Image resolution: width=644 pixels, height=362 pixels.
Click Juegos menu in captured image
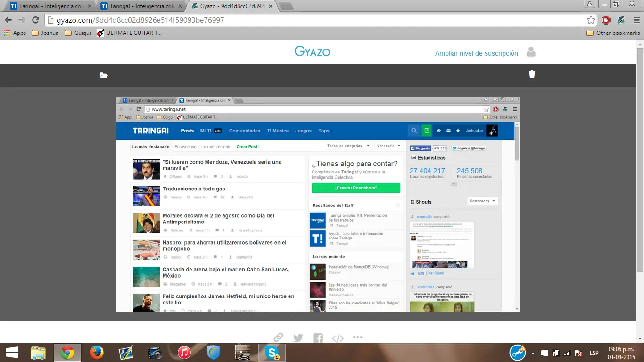click(x=303, y=131)
